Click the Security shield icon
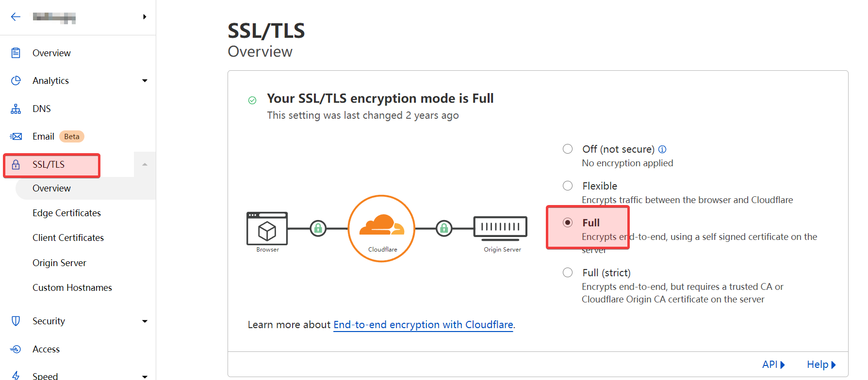The width and height of the screenshot is (868, 380). click(16, 321)
